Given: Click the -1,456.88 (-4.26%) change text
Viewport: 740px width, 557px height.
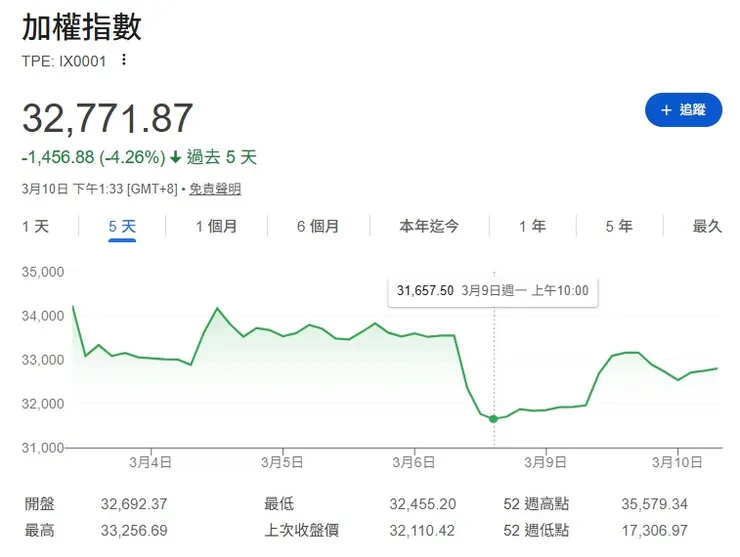Looking at the screenshot, I should point(93,157).
